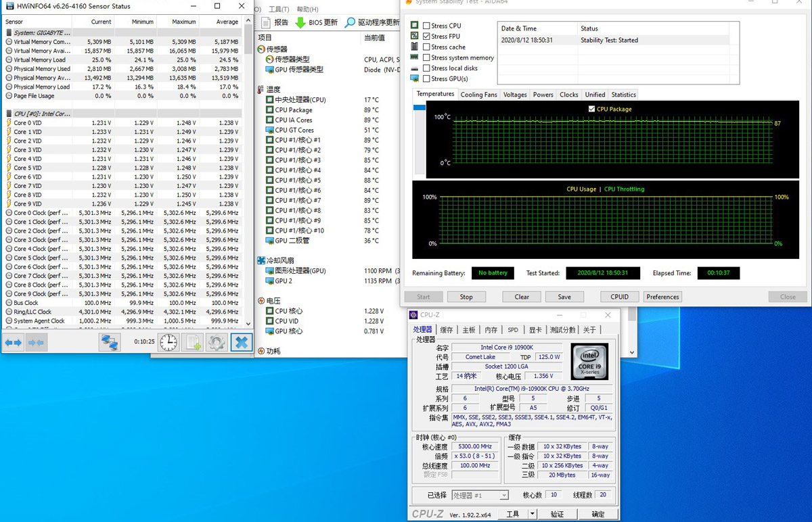Click the 驱动程序更新 magnifier icon
812x522 pixels.
tap(351, 21)
